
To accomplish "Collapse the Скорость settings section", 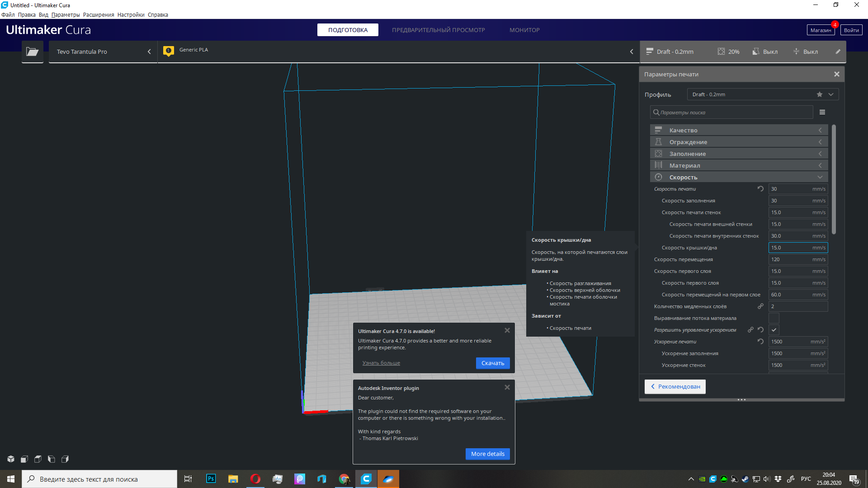I will [739, 177].
